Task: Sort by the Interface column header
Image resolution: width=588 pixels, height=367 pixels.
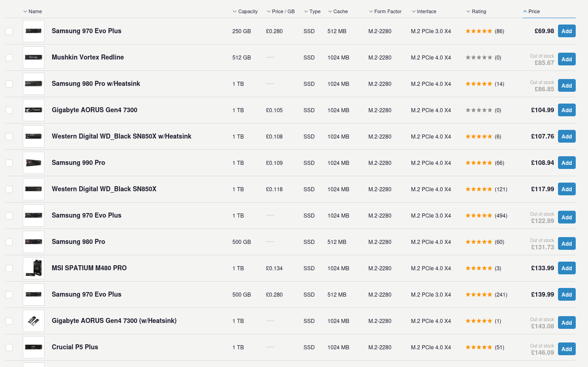Action: pyautogui.click(x=426, y=11)
